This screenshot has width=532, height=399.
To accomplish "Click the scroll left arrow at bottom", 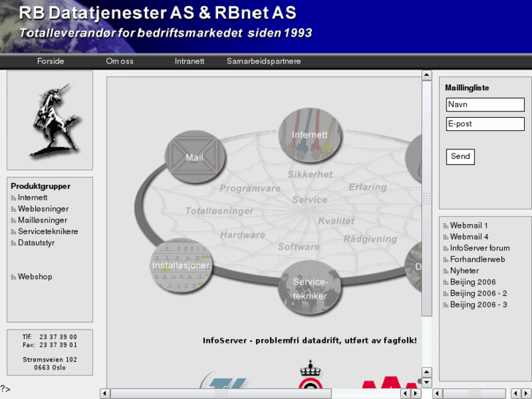I will (105, 394).
